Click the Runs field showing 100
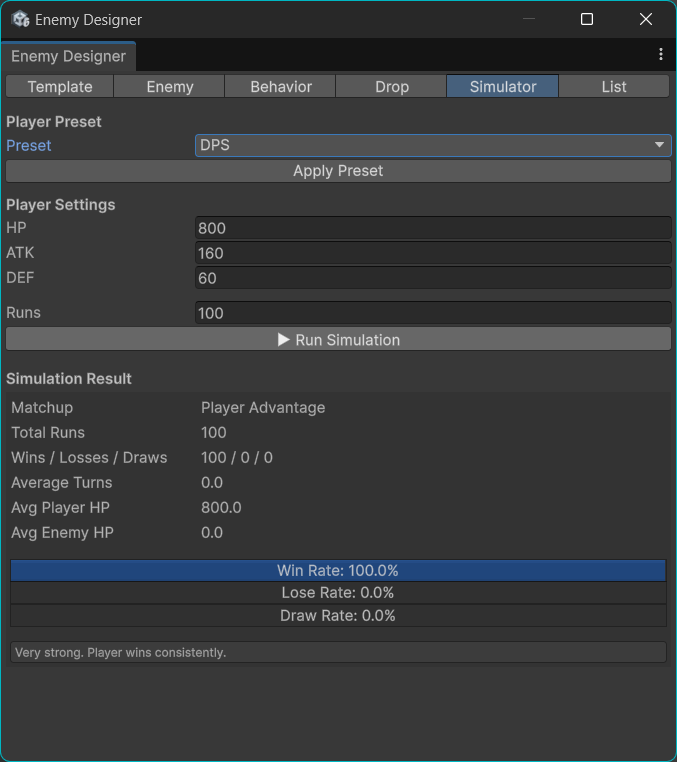 (x=433, y=313)
